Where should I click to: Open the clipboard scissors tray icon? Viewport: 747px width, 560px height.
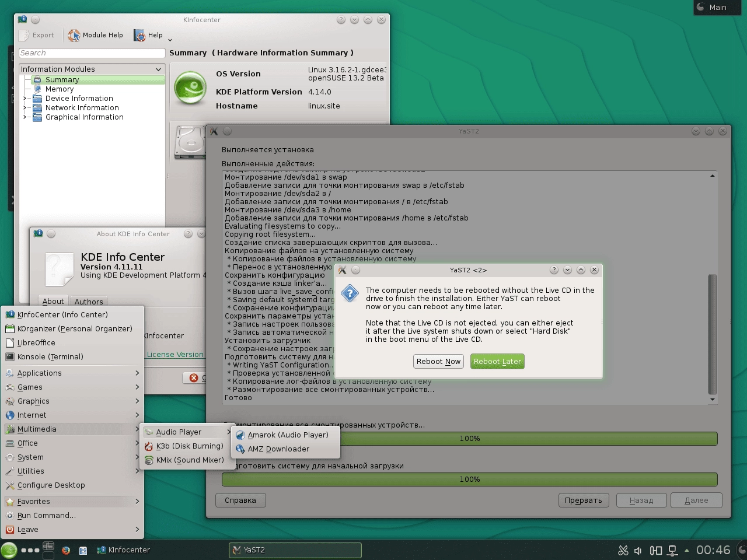pos(623,550)
